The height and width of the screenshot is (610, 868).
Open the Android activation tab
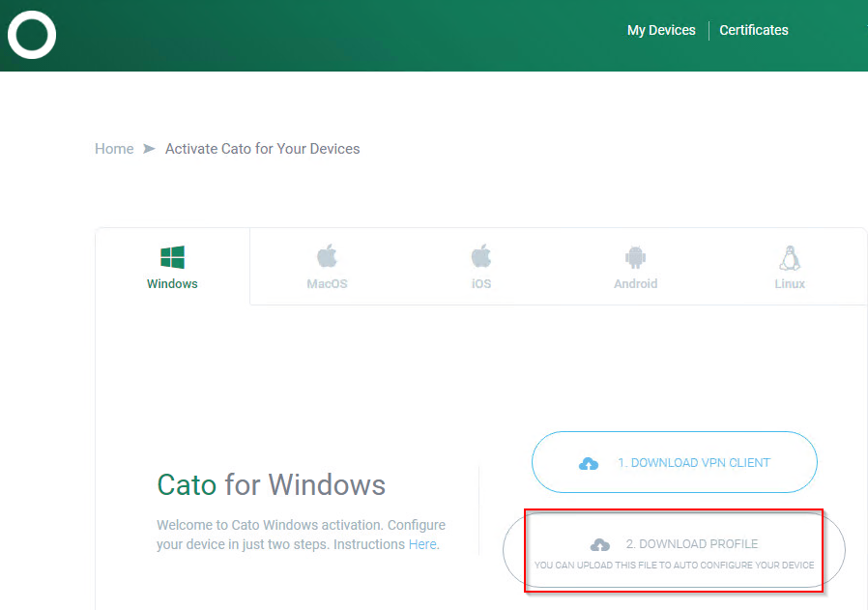point(635,266)
